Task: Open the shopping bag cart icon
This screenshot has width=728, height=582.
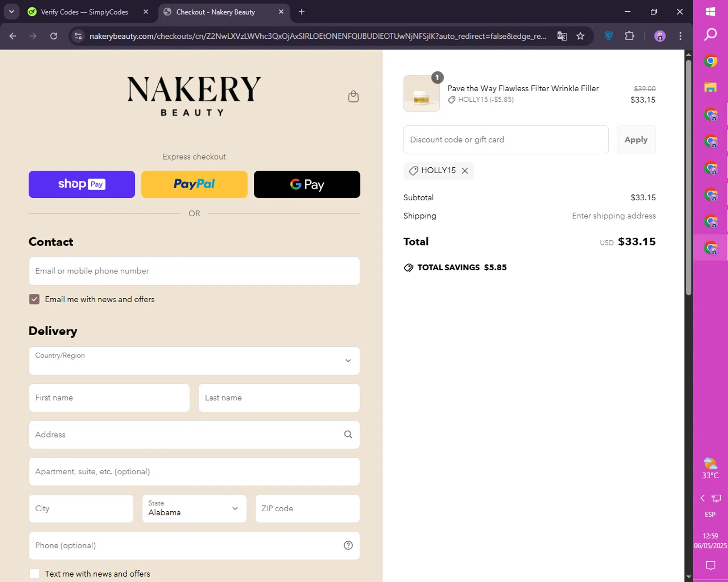Action: (x=353, y=97)
